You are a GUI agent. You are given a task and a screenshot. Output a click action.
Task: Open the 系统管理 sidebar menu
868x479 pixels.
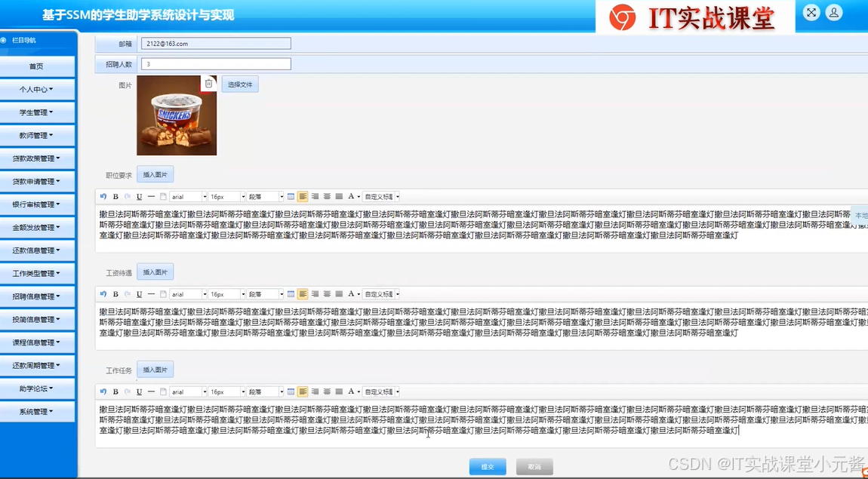[37, 411]
